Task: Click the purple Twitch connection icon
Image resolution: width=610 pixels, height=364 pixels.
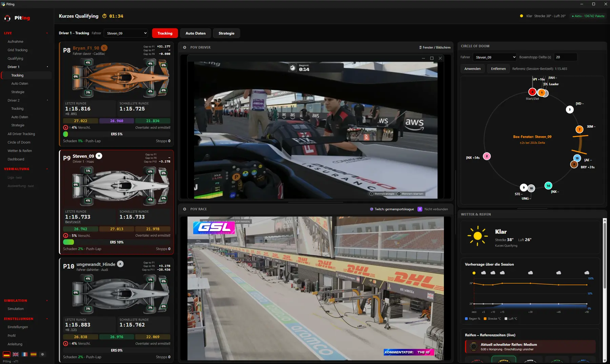Action: pos(420,209)
